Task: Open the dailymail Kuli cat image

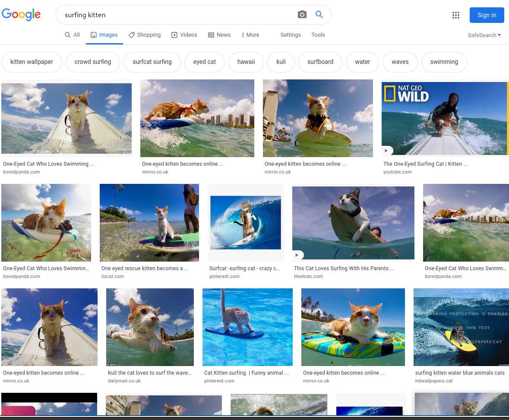Action: [150, 327]
